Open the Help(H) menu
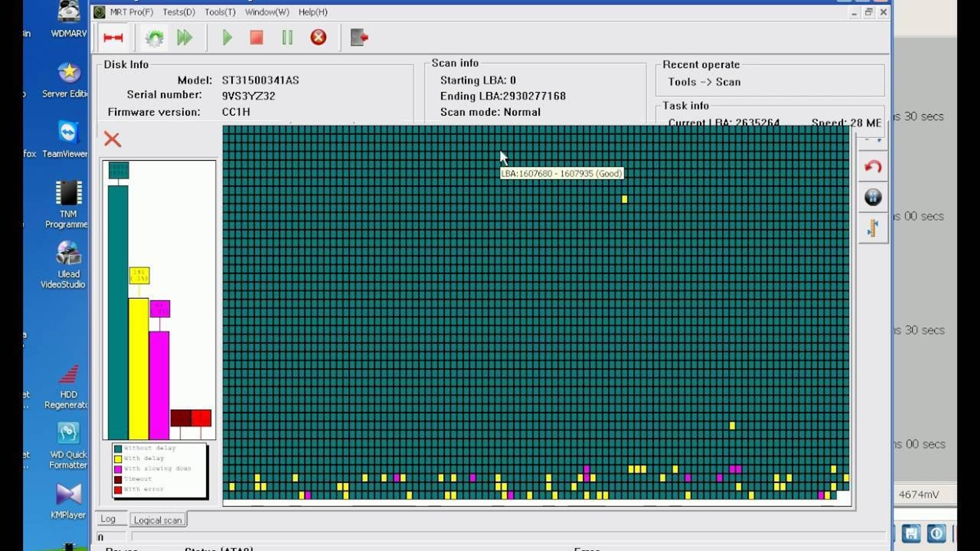Screen dimensions: 980x551 [x=313, y=12]
